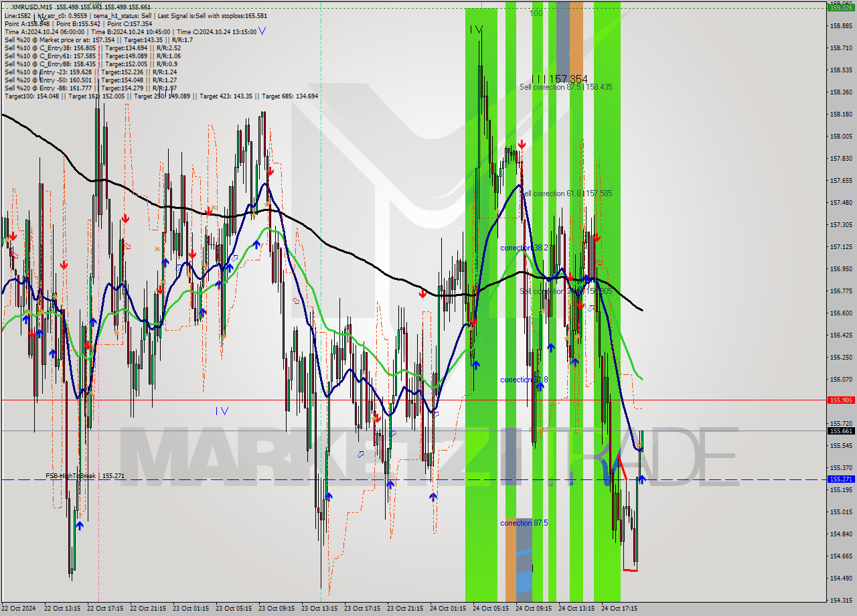Click the red 155.905 price tag
Screen dimensions: 857x616
pyautogui.click(x=842, y=400)
